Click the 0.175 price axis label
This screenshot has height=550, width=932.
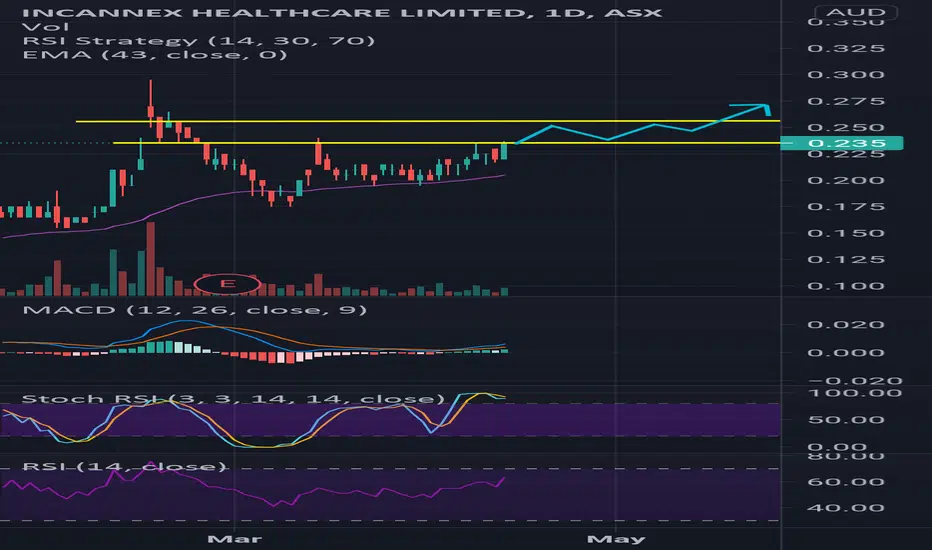pyautogui.click(x=846, y=206)
